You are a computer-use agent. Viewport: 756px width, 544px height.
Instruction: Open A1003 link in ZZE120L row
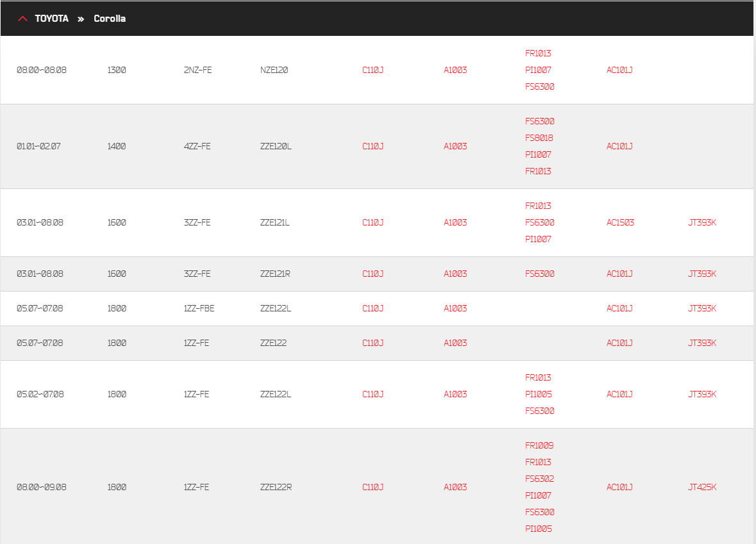pos(455,147)
